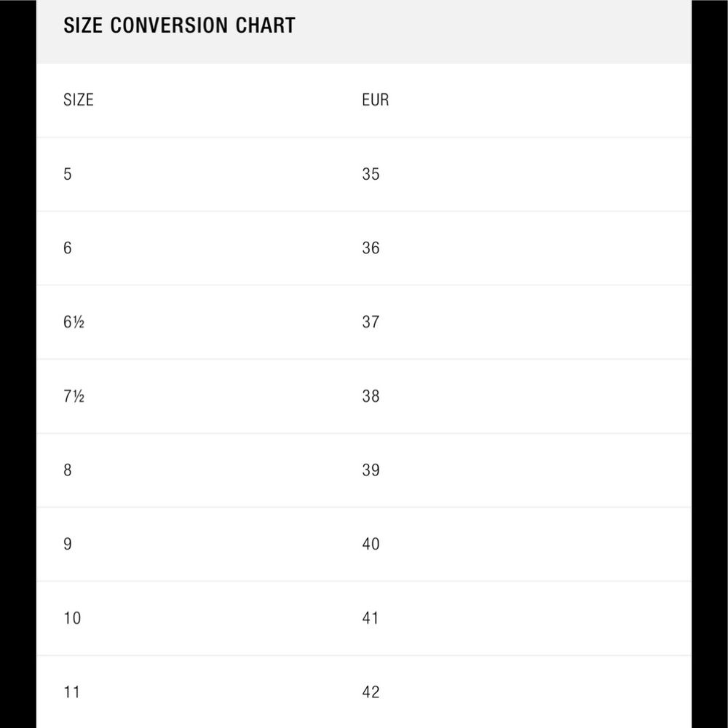
Task: Click size 6 row cell
Action: (67, 248)
